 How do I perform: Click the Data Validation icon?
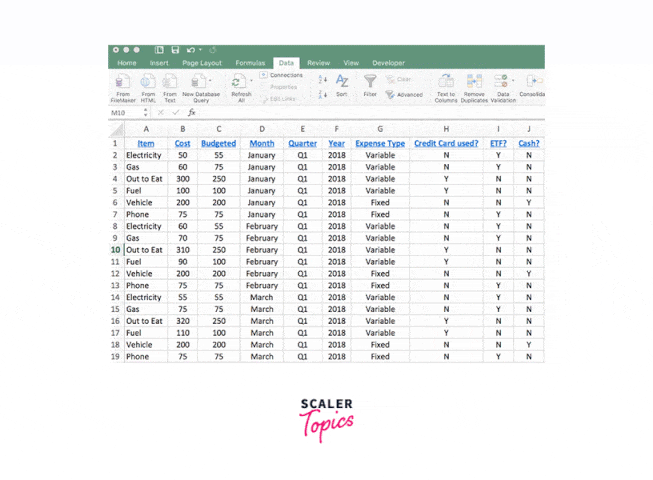[x=502, y=82]
